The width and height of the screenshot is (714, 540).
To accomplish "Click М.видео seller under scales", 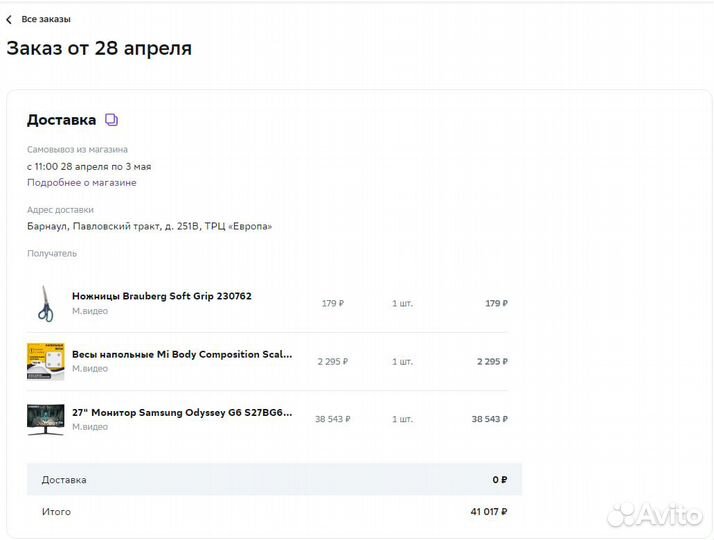I will click(90, 369).
